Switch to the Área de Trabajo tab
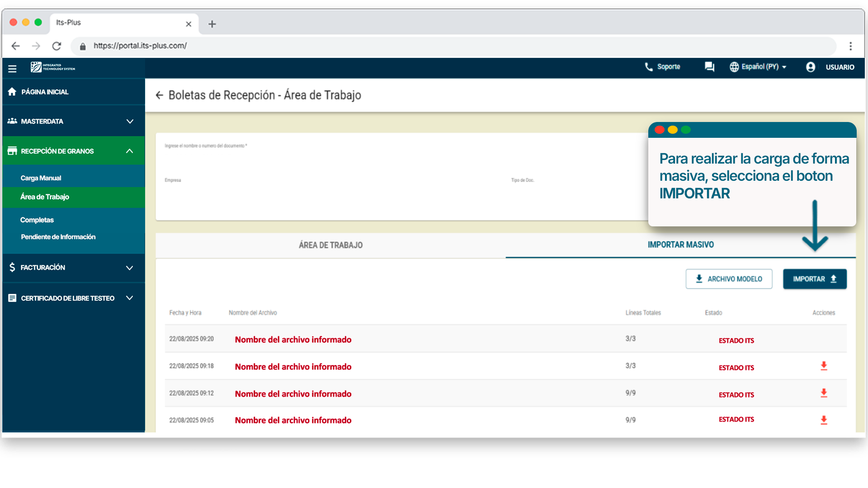868x488 pixels. (330, 245)
